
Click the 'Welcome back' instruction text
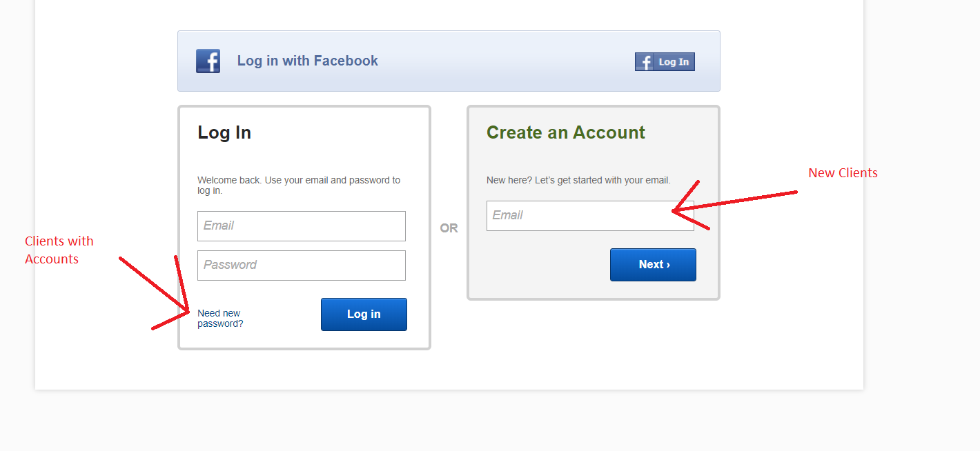[299, 185]
